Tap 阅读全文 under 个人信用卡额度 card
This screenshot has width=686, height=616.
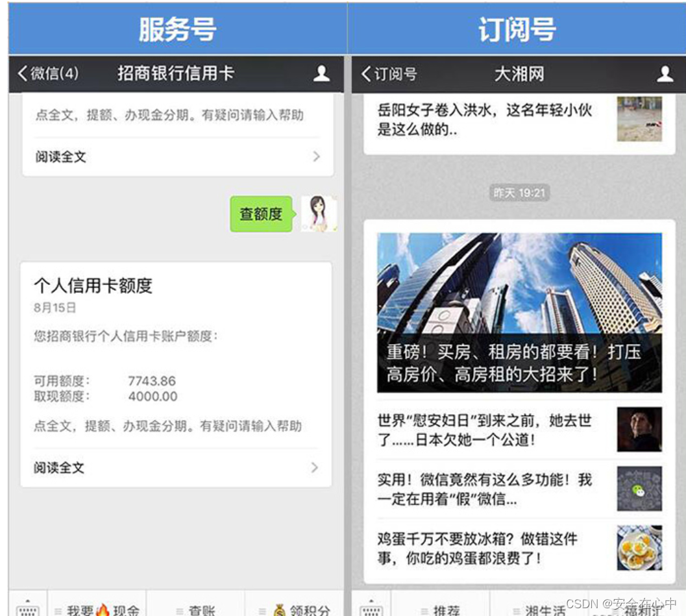coord(59,468)
